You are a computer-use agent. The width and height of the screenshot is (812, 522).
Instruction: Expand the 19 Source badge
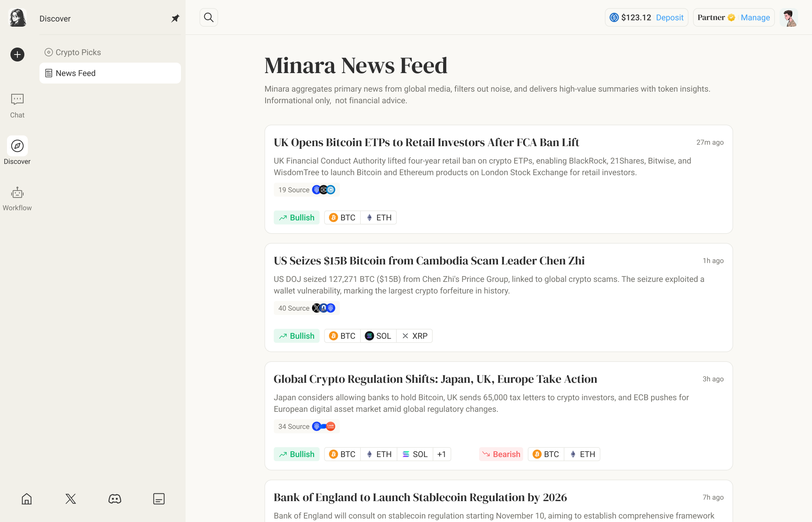click(x=306, y=190)
